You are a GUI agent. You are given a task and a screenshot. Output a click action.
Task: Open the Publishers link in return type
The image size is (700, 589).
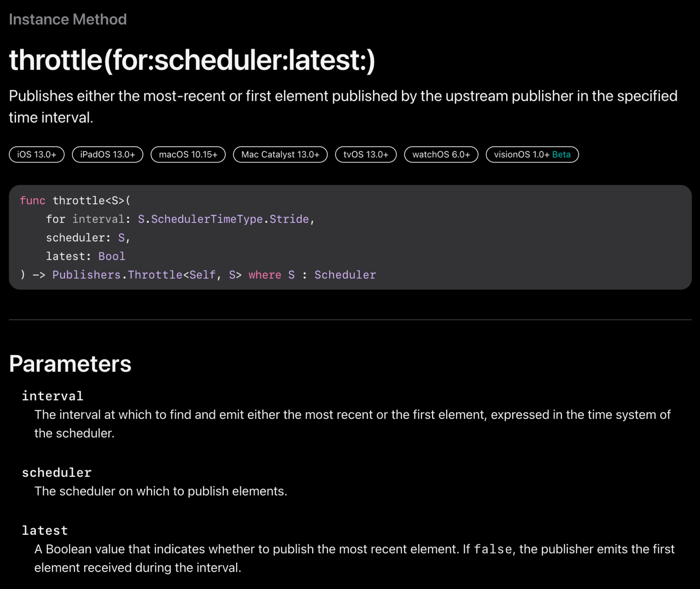point(86,275)
